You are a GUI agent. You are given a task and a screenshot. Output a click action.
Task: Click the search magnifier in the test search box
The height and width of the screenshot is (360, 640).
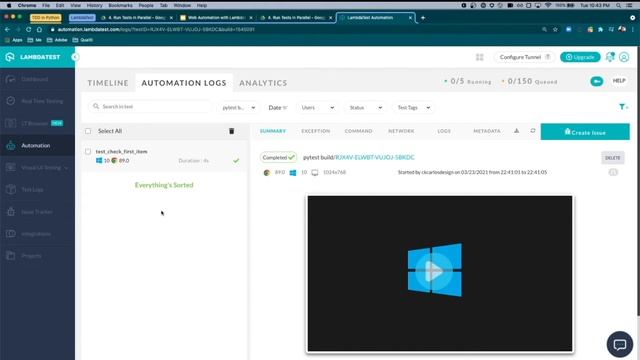(96, 107)
